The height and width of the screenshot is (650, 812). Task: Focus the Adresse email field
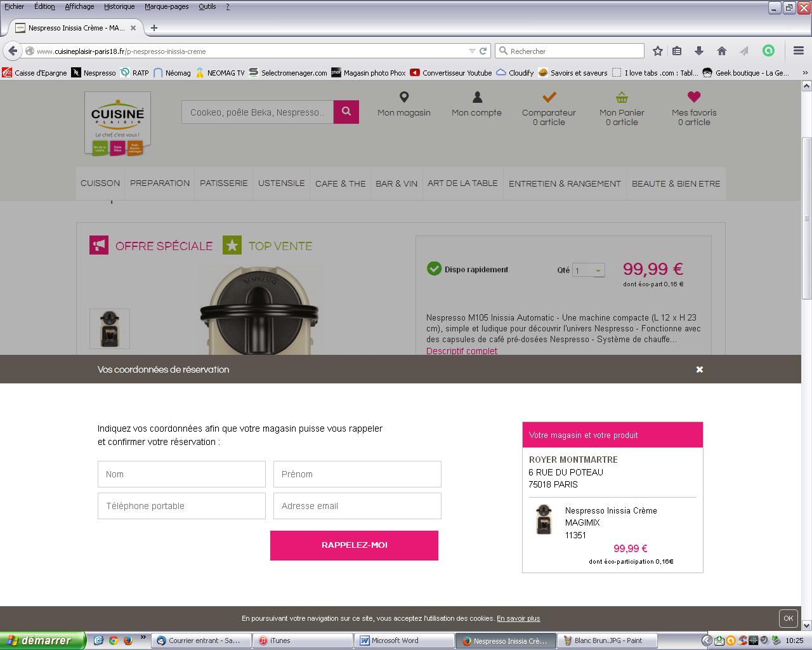click(x=357, y=506)
